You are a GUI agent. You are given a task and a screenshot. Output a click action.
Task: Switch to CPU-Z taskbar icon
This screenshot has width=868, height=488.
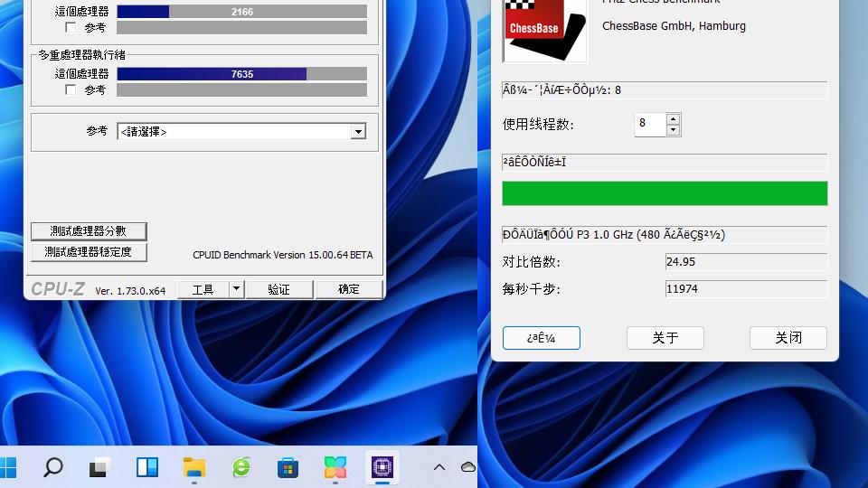[382, 467]
